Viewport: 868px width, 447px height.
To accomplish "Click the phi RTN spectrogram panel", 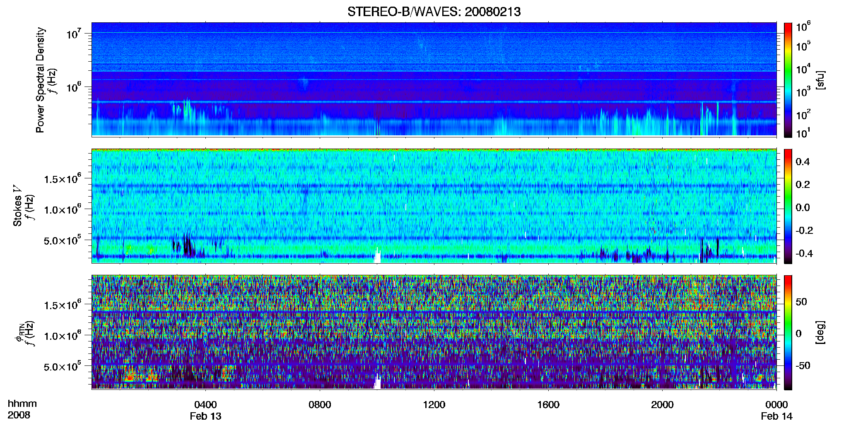I will [x=434, y=332].
